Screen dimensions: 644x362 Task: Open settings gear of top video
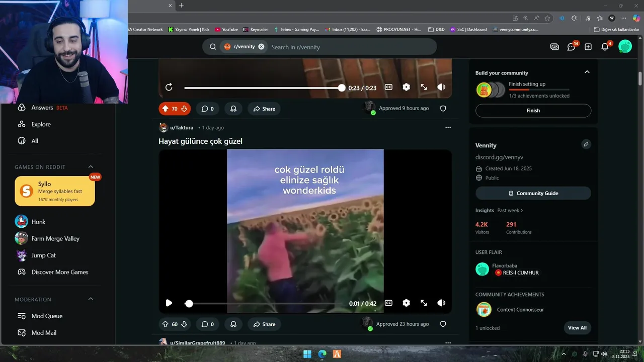tap(406, 87)
